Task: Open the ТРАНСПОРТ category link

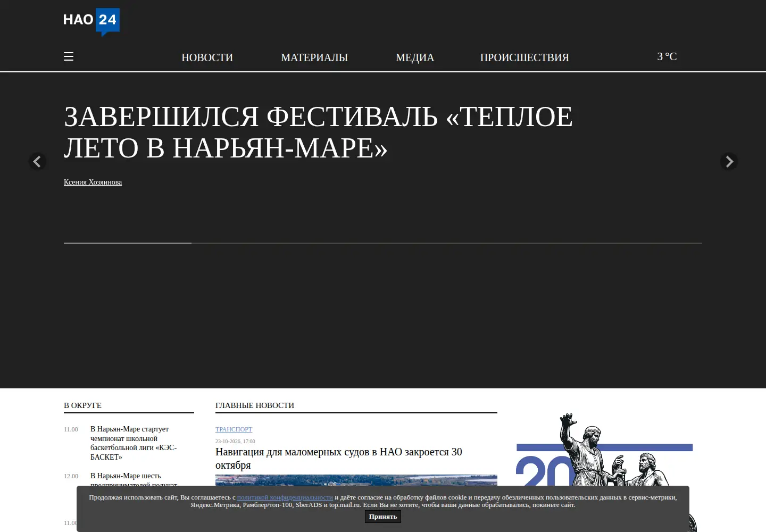Action: [234, 429]
